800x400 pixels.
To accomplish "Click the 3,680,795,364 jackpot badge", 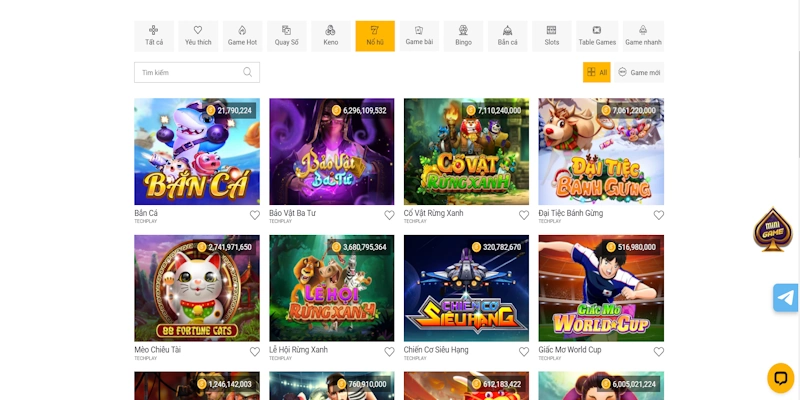I will [x=360, y=247].
